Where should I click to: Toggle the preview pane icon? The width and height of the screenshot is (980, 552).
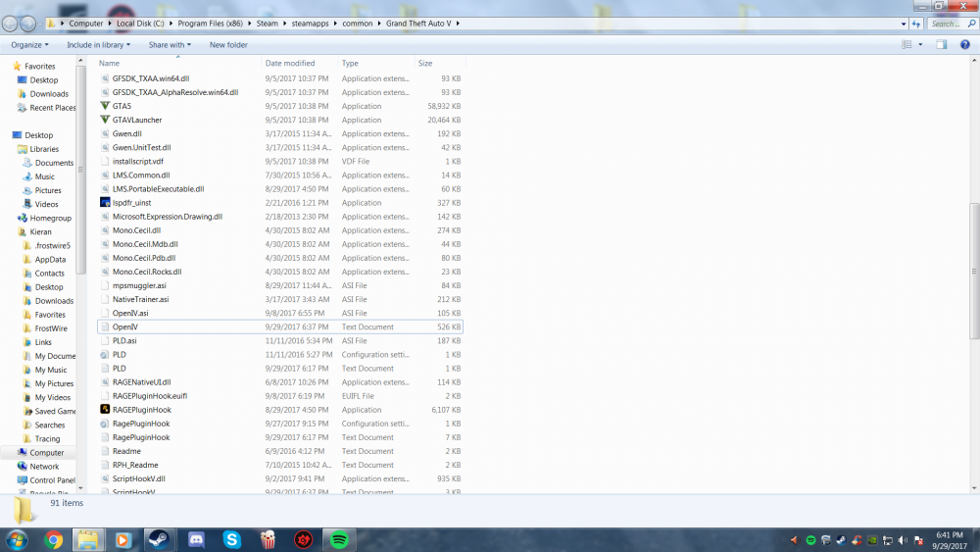(x=941, y=44)
